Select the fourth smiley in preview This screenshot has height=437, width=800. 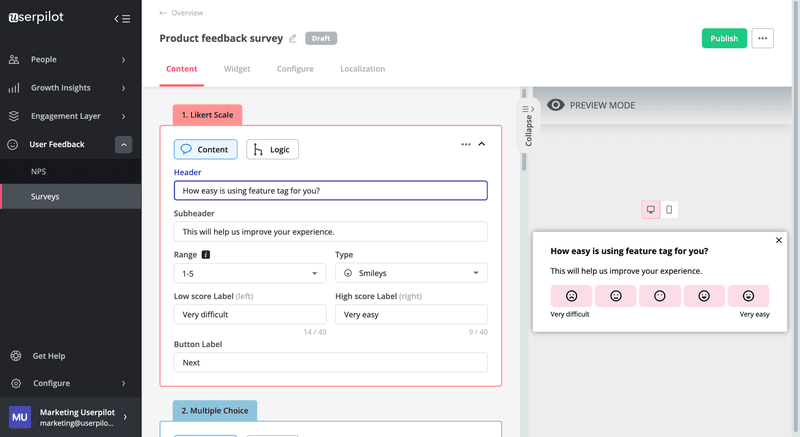pyautogui.click(x=704, y=296)
